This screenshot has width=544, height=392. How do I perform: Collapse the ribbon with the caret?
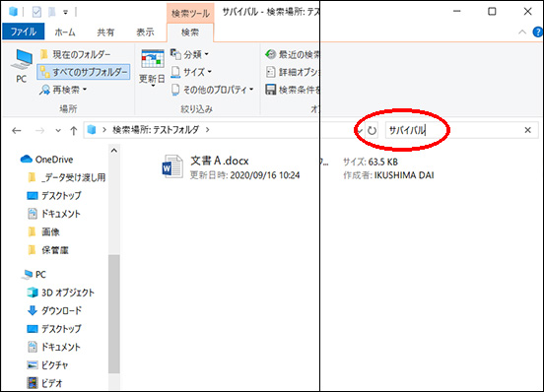(x=522, y=33)
